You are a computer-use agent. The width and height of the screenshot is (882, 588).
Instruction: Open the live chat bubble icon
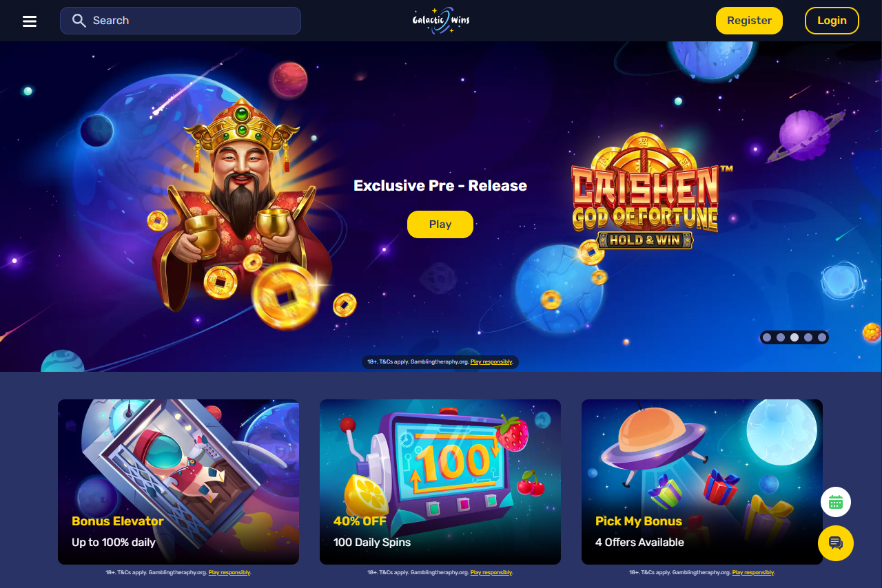pyautogui.click(x=836, y=543)
